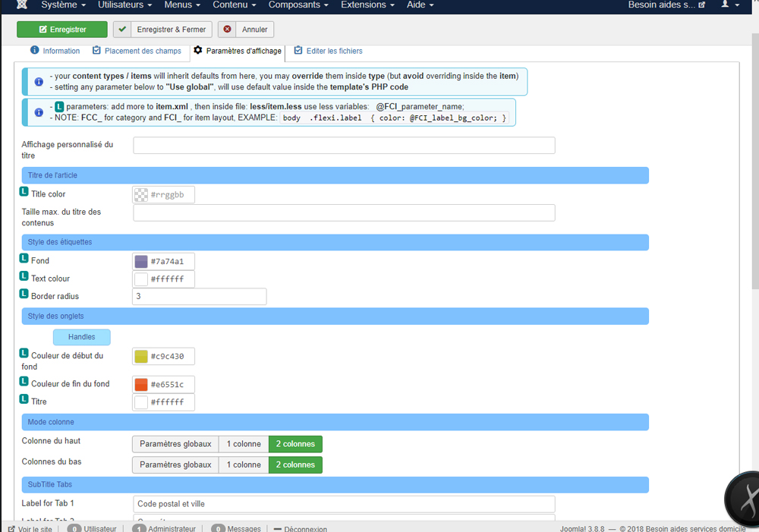Screen dimensions: 759x532
Task: Open the Extensions menu
Action: 367,5
